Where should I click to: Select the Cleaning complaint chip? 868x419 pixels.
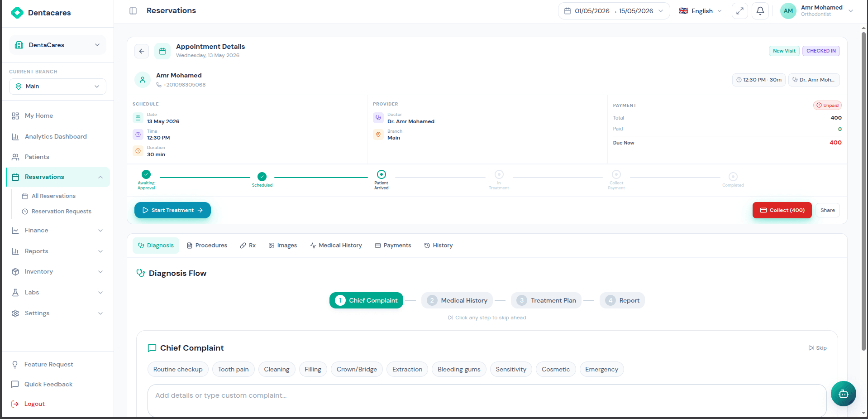(277, 370)
